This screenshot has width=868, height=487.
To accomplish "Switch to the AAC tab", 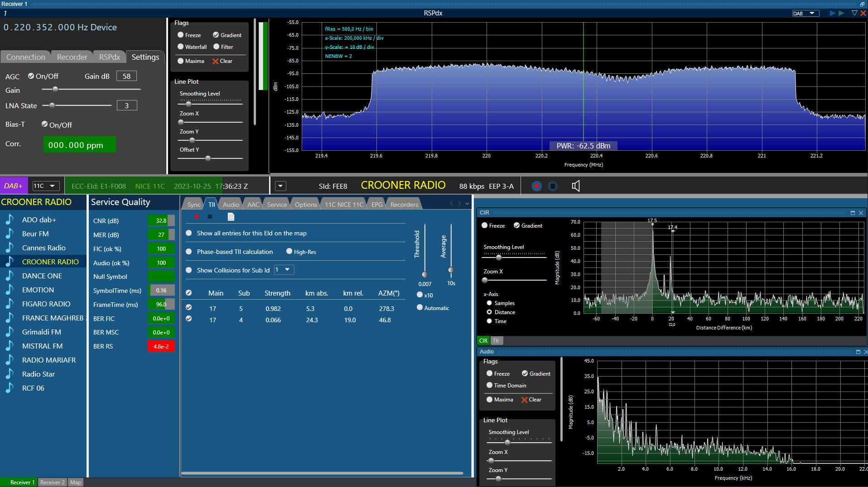I will [253, 205].
